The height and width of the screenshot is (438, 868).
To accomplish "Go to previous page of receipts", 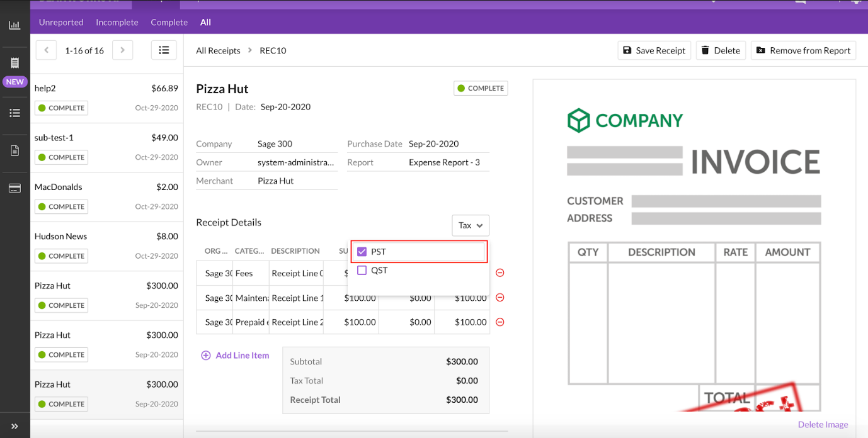I will tap(47, 50).
